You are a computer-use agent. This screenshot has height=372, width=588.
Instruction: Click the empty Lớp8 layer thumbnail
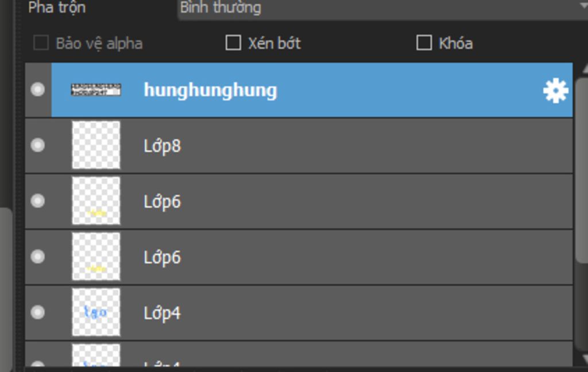96,145
